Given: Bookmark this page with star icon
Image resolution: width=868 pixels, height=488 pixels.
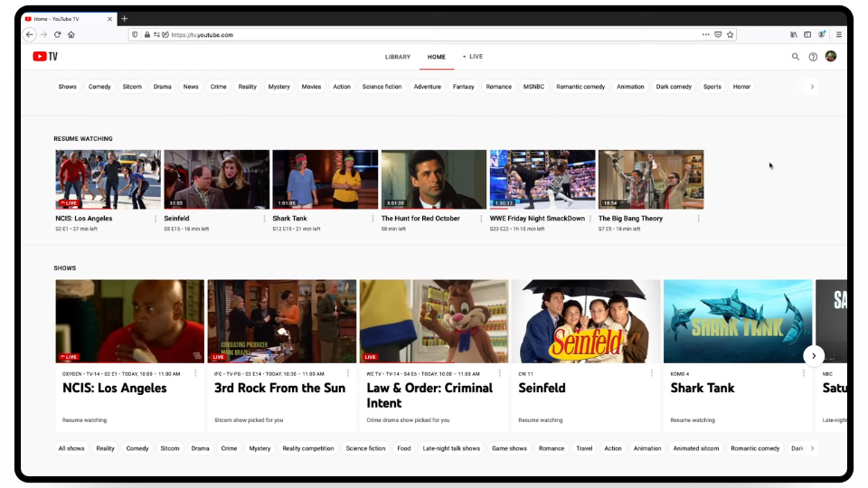Looking at the screenshot, I should (x=731, y=34).
